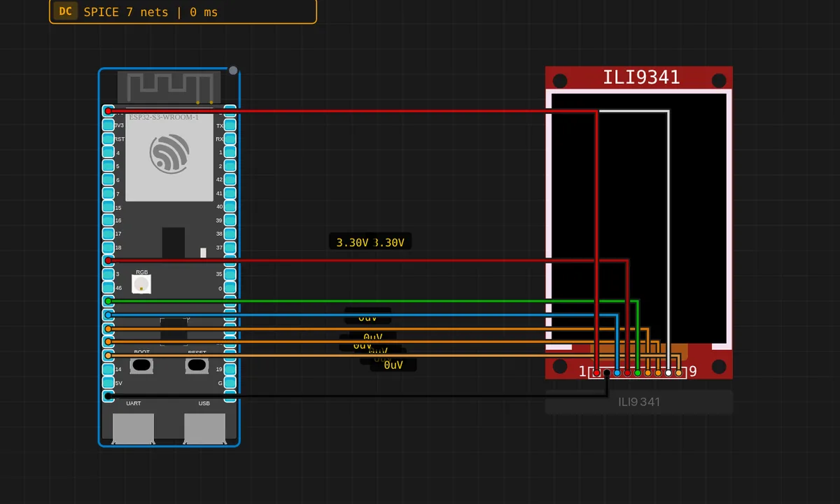Image resolution: width=840 pixels, height=504 pixels.
Task: Click the blue wire endpoint on the ESP32 left side
Action: point(108,315)
